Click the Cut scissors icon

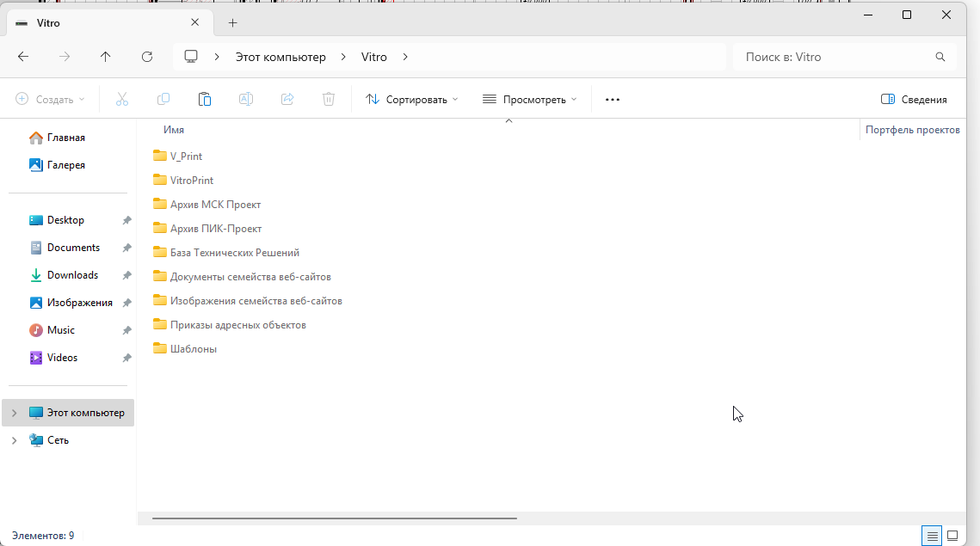click(x=122, y=100)
